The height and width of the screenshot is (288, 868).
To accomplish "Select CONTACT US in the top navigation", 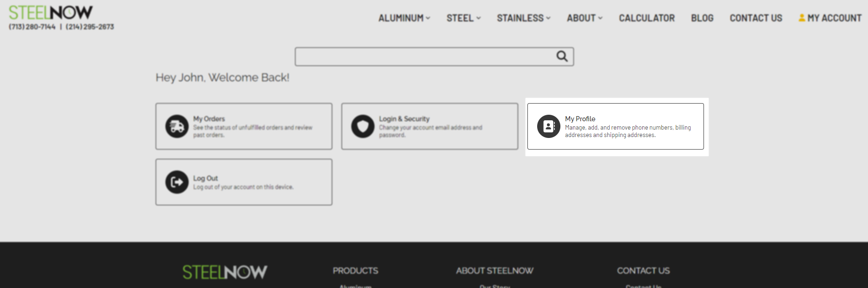I will tap(756, 18).
